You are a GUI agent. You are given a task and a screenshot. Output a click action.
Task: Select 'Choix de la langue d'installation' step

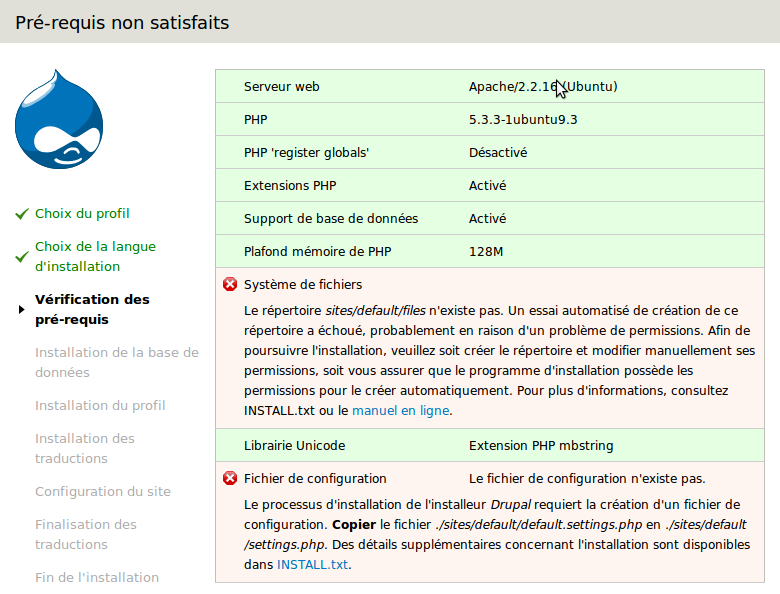95,257
